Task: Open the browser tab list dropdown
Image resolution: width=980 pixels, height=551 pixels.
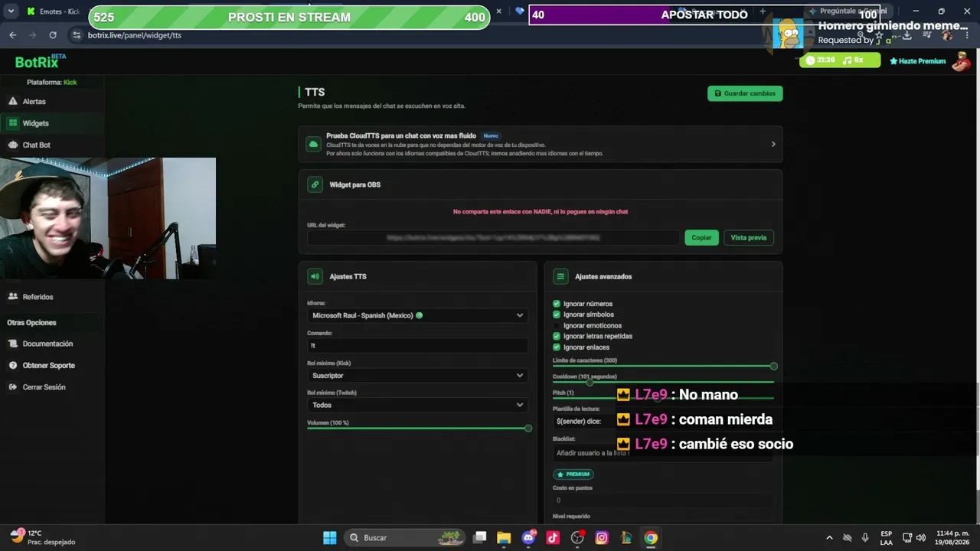Action: point(11,11)
